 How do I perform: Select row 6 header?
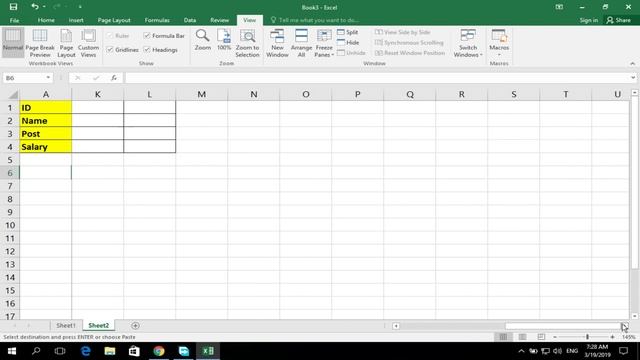(x=10, y=173)
